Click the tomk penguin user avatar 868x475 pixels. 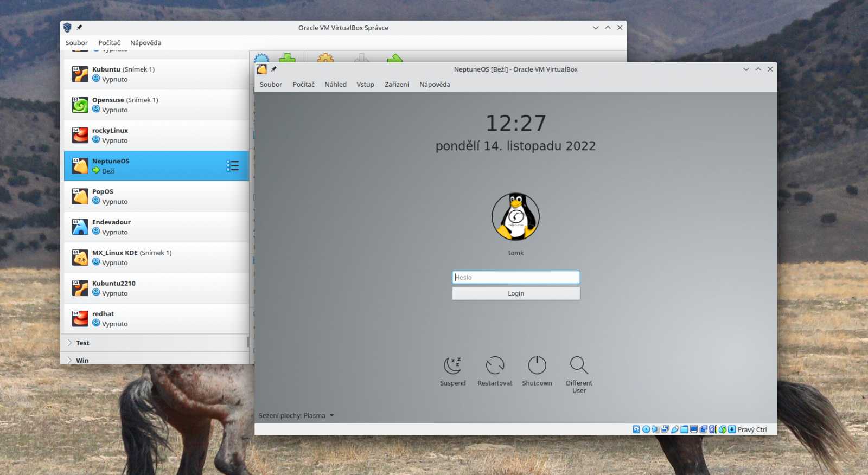coord(516,217)
